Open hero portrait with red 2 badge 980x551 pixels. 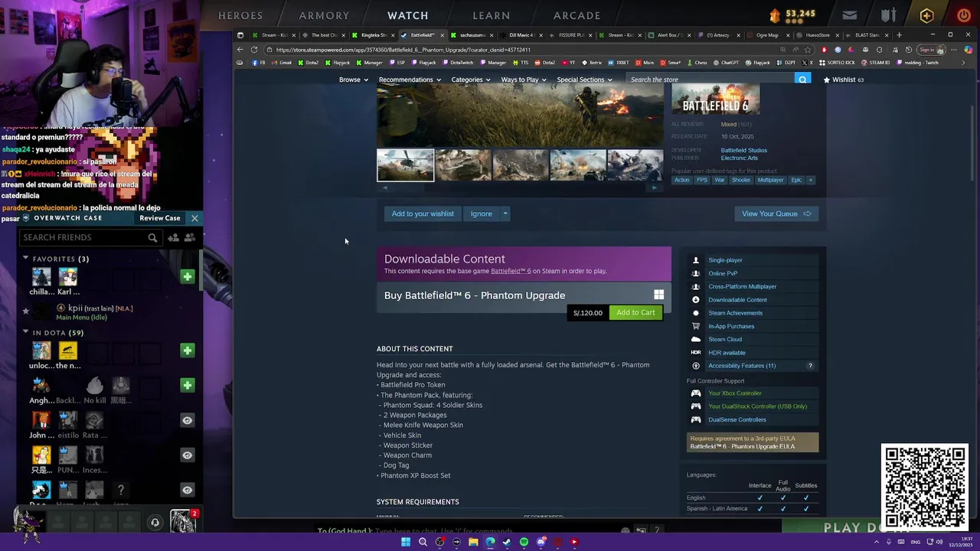click(184, 521)
